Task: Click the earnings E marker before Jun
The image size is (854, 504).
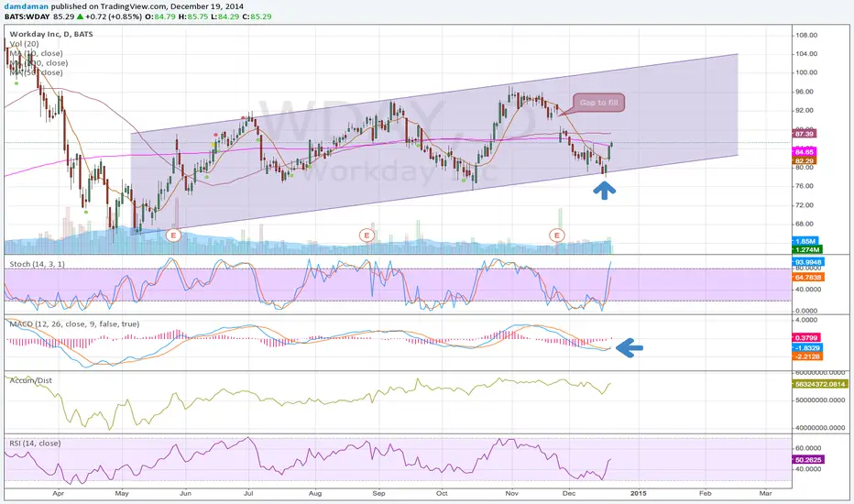Action: point(173,236)
